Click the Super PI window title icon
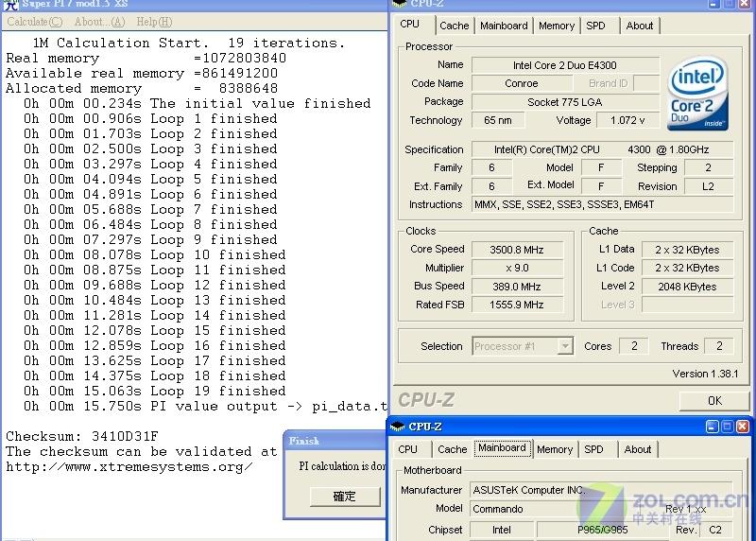Image resolution: width=756 pixels, height=541 pixels. [10, 5]
